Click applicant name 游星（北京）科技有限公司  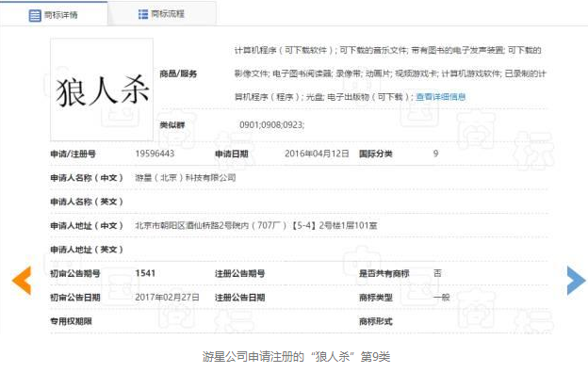pos(186,178)
